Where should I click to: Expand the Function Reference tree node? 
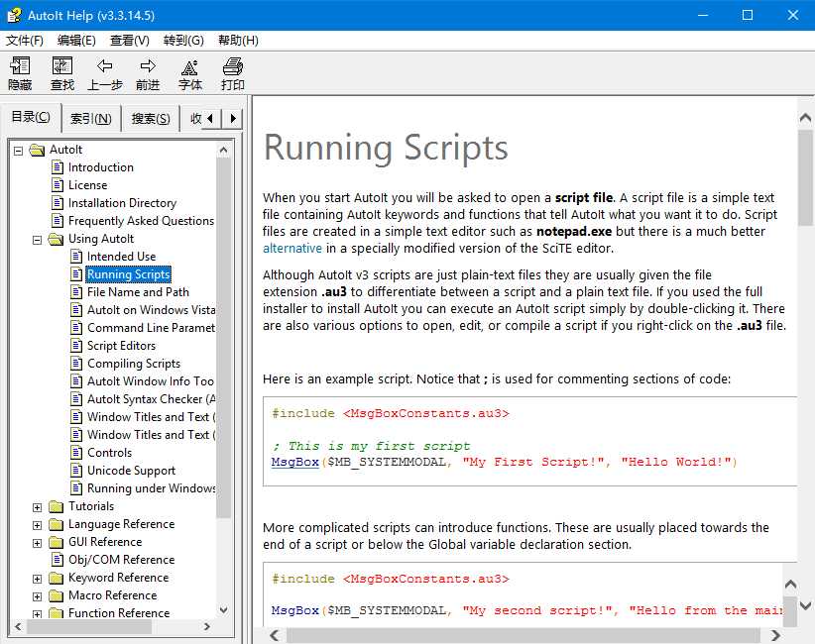[x=37, y=614]
